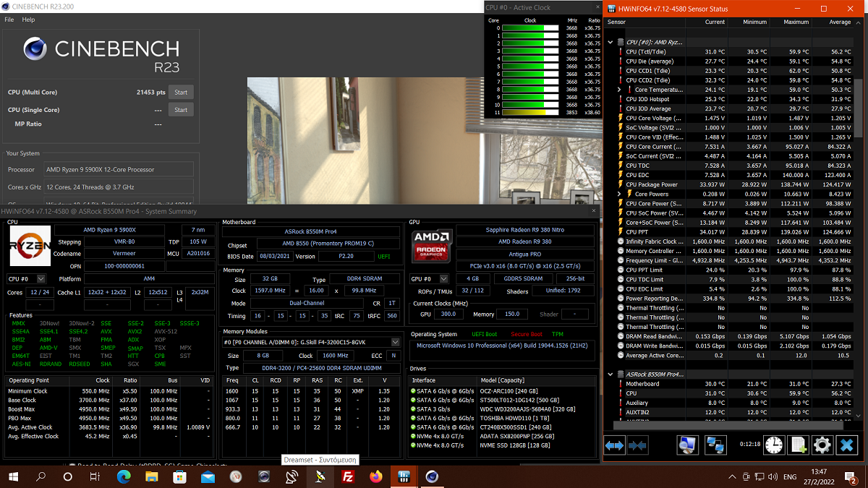Select the DRAM Read Bandwidth sensor row
868x488 pixels.
pyautogui.click(x=730, y=336)
